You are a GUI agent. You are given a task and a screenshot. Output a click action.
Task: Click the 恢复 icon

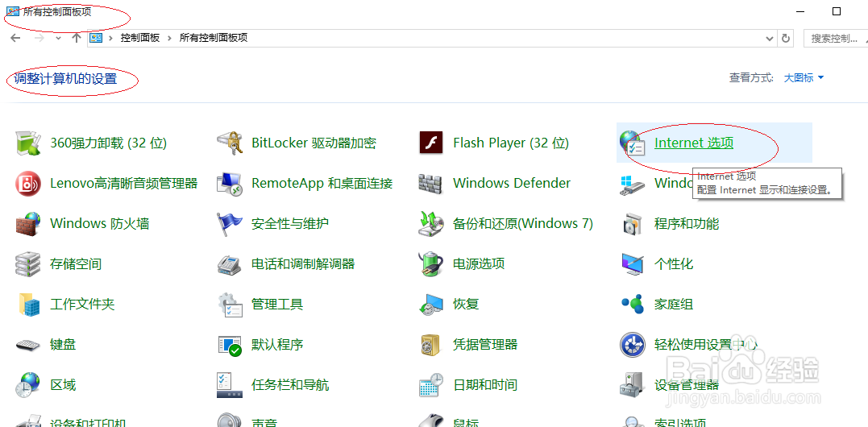point(430,305)
